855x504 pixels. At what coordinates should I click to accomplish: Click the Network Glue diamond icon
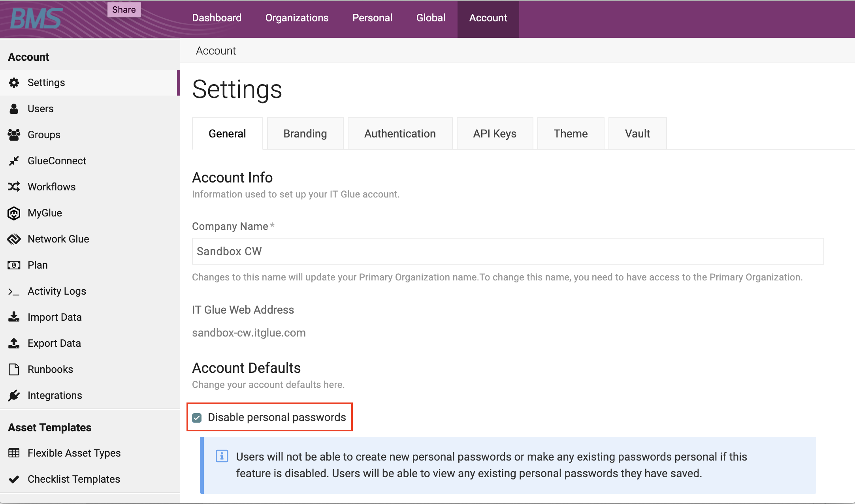(14, 239)
